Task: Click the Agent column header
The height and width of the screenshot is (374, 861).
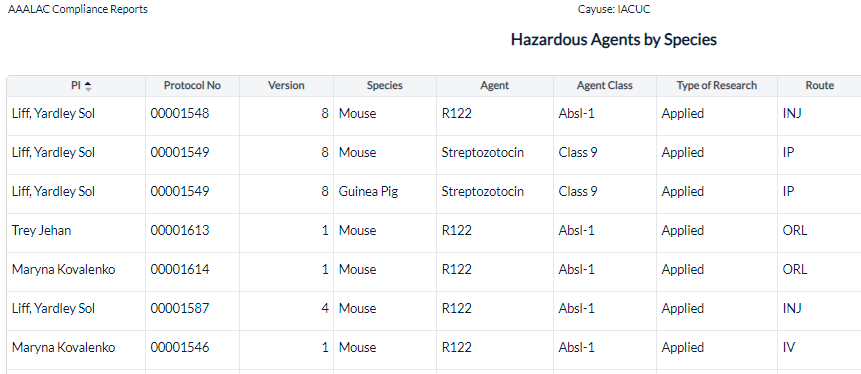Action: 495,86
